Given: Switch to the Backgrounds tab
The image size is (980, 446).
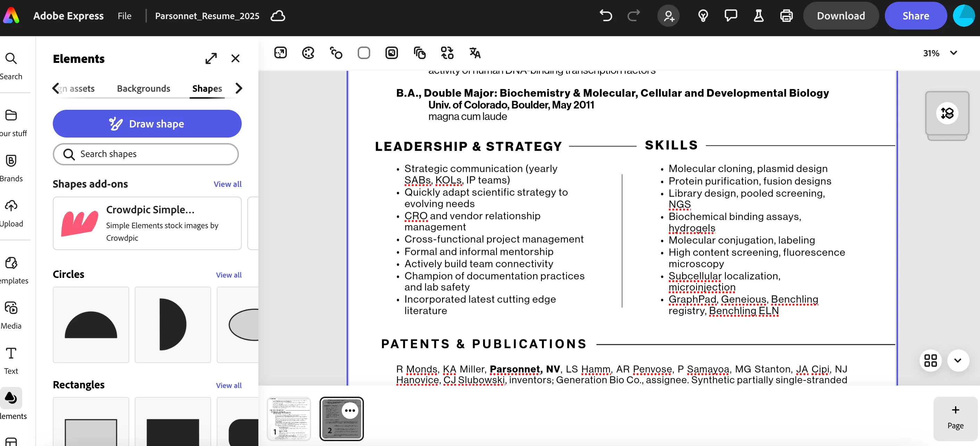Looking at the screenshot, I should click(143, 89).
